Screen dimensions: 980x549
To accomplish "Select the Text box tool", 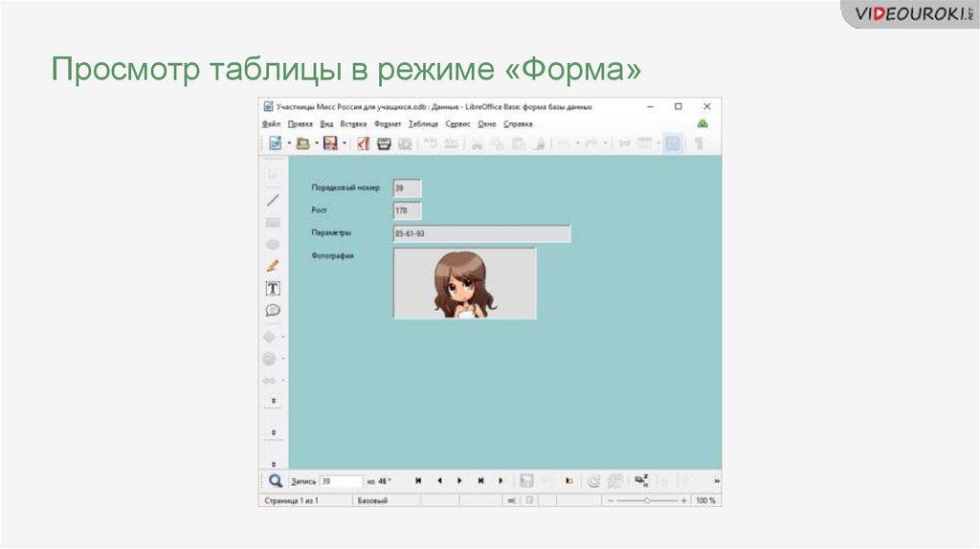I will pyautogui.click(x=273, y=288).
